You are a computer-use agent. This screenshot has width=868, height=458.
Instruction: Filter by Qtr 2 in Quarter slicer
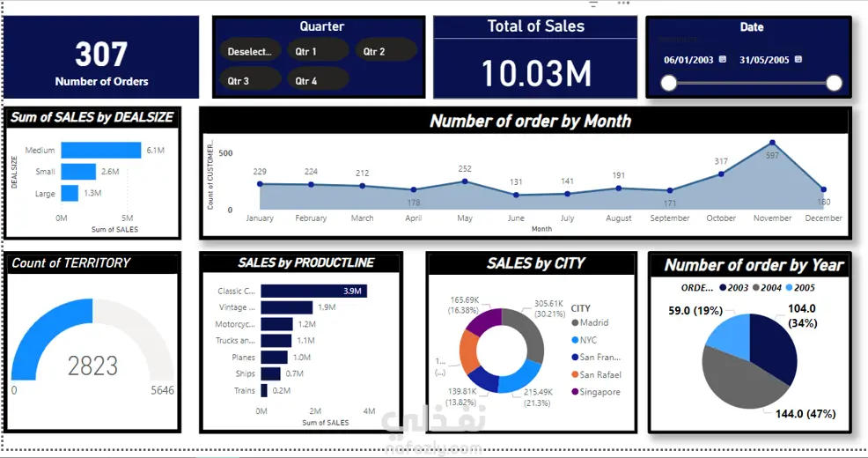coord(386,51)
